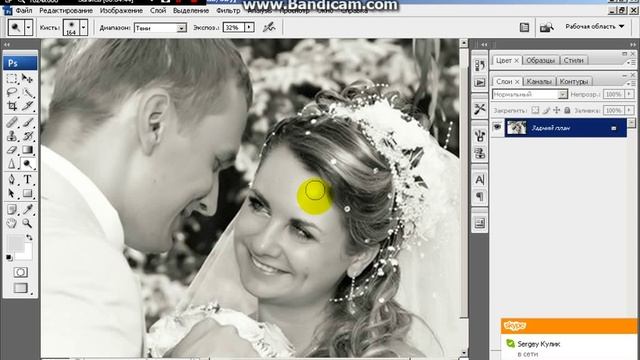Swap foreground and background colors
The width and height of the screenshot is (640, 360).
pyautogui.click(x=29, y=237)
